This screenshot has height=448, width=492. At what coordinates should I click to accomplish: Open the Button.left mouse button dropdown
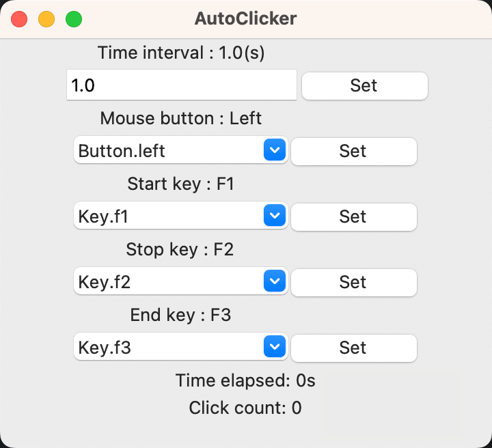click(169, 151)
